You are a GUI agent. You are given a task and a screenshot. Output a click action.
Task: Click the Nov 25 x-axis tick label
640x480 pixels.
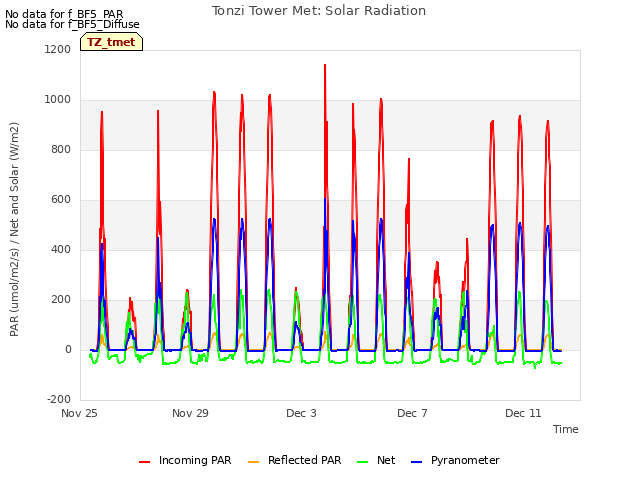tap(79, 413)
